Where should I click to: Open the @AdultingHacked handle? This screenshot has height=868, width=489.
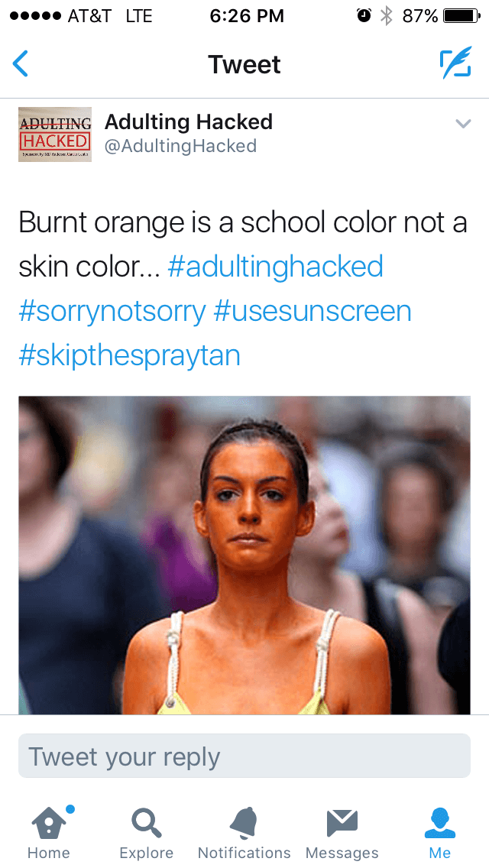180,146
